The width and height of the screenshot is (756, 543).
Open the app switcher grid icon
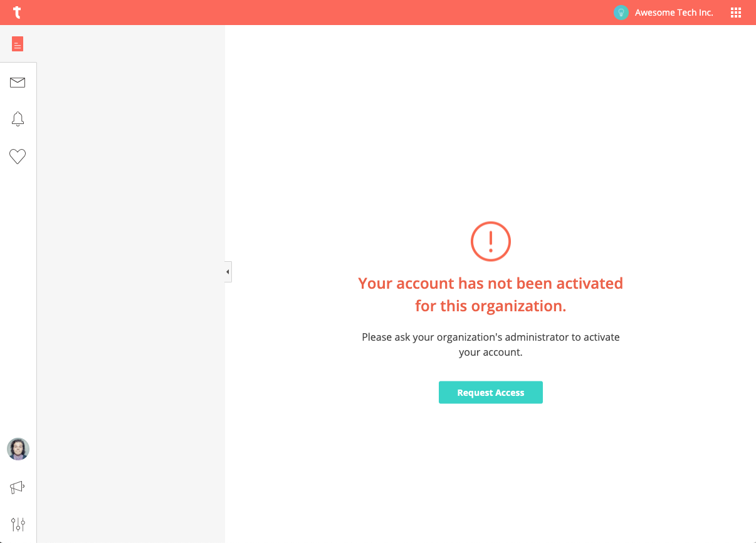point(736,13)
